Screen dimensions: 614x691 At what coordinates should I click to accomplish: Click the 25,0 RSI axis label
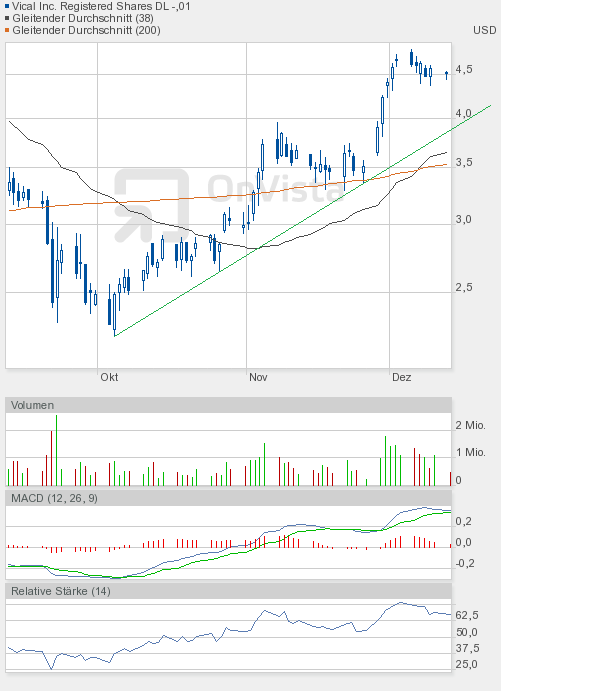467,664
